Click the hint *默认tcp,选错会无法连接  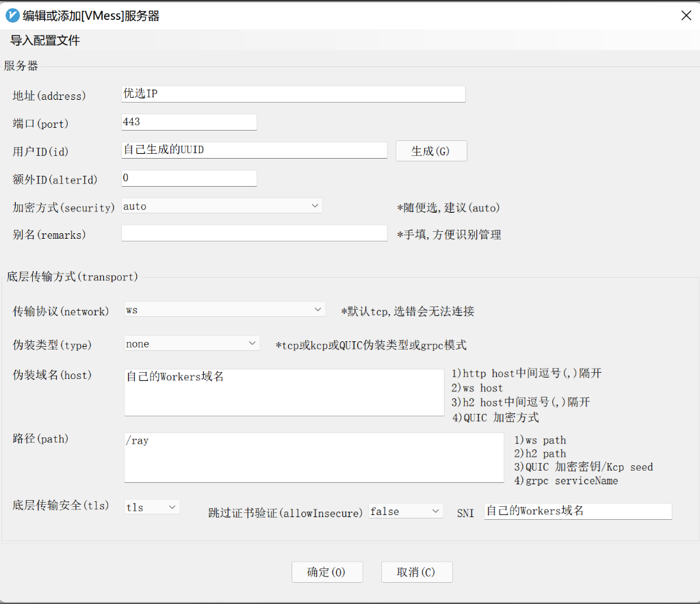(408, 311)
